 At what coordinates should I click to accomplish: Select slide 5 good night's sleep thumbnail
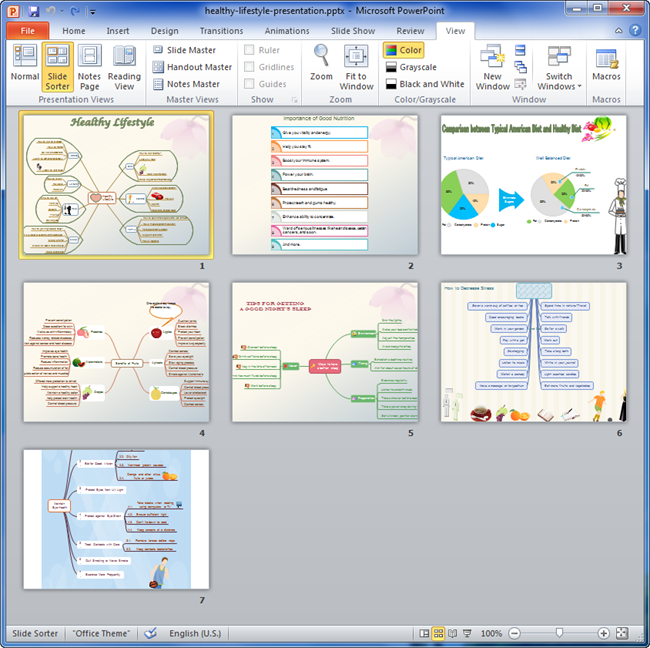pyautogui.click(x=325, y=352)
